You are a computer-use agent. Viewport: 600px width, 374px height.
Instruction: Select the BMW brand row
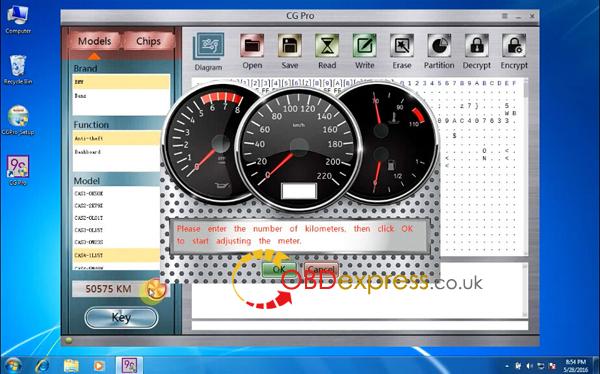(x=121, y=82)
